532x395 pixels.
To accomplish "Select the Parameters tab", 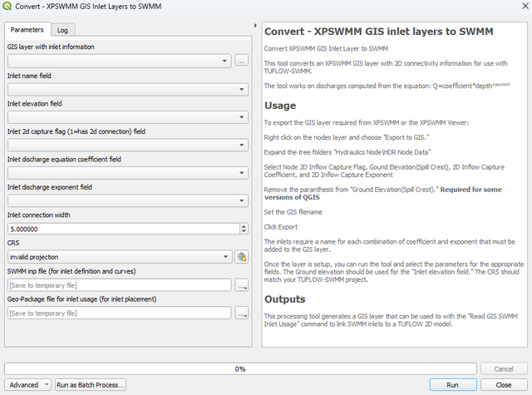I will (27, 30).
